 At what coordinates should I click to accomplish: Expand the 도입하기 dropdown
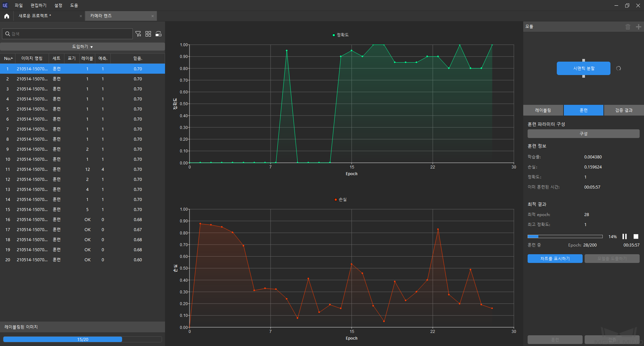[83, 47]
